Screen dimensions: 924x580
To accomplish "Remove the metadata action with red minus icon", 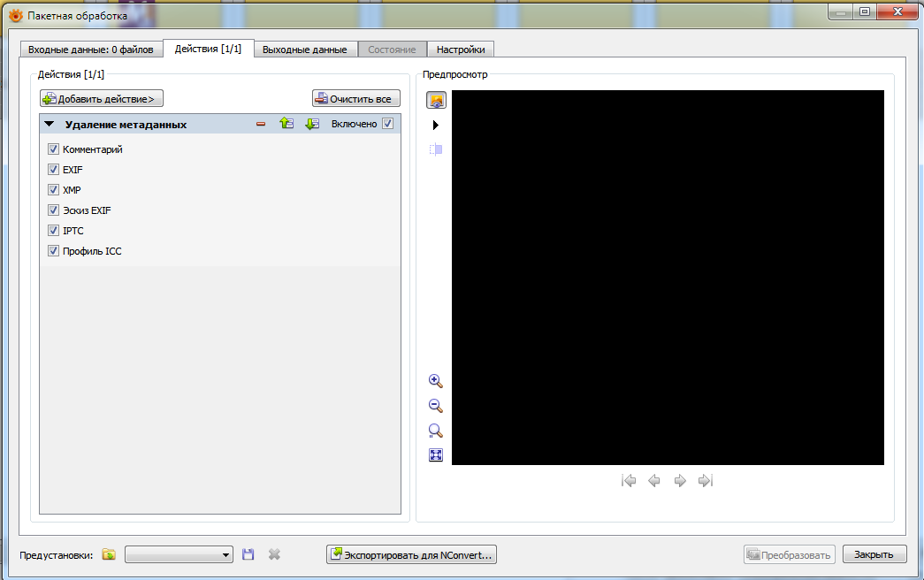I will (x=261, y=125).
